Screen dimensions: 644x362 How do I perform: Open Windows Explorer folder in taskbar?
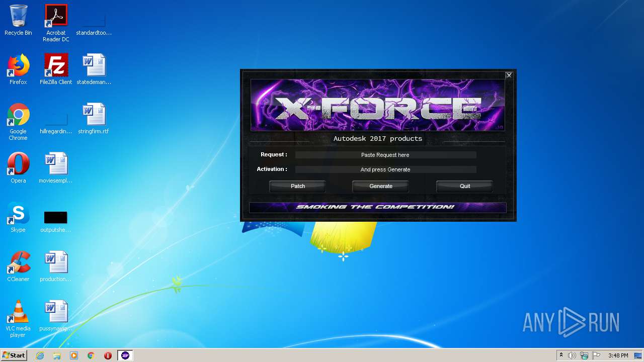pos(57,355)
